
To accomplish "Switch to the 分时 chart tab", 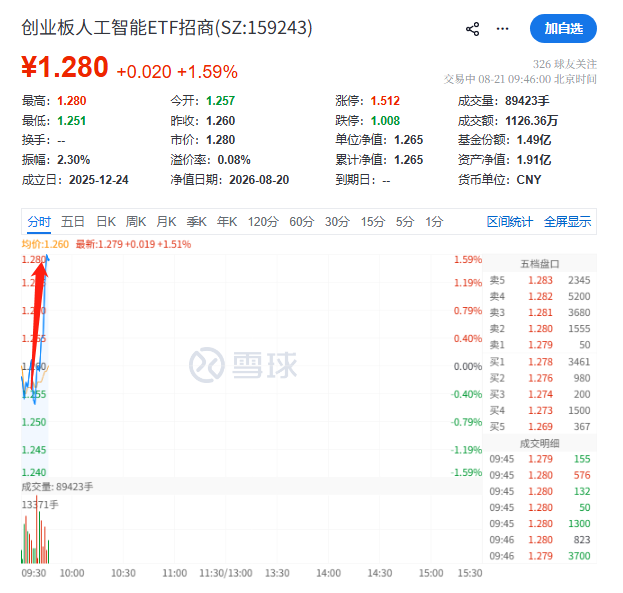I will pyautogui.click(x=39, y=221).
